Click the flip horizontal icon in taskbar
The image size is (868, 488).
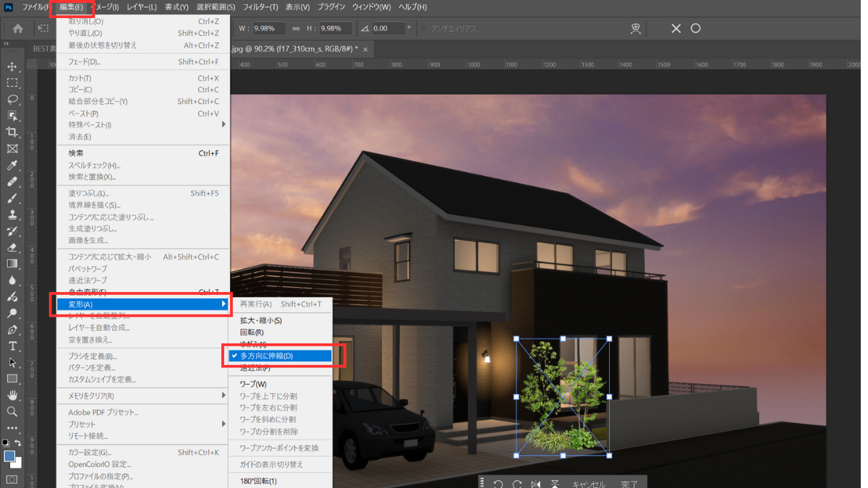click(x=535, y=484)
